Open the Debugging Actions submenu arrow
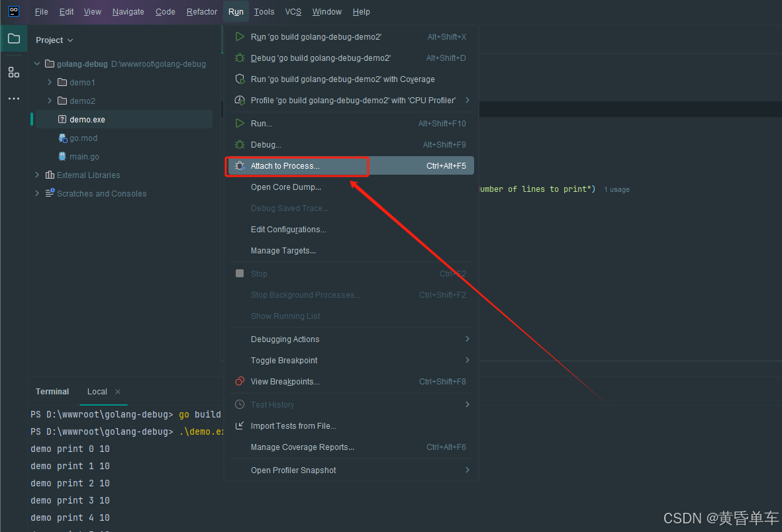Image resolution: width=782 pixels, height=532 pixels. coord(467,339)
